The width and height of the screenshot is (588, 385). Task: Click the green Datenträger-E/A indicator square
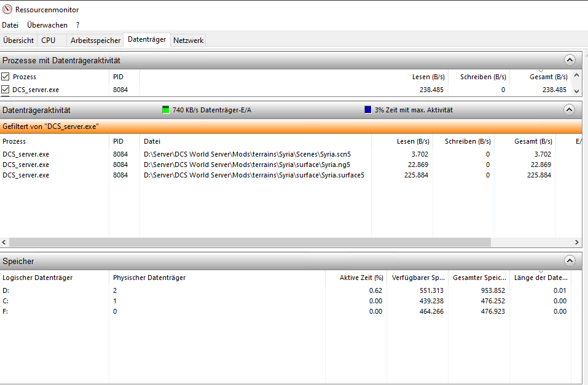[166, 110]
